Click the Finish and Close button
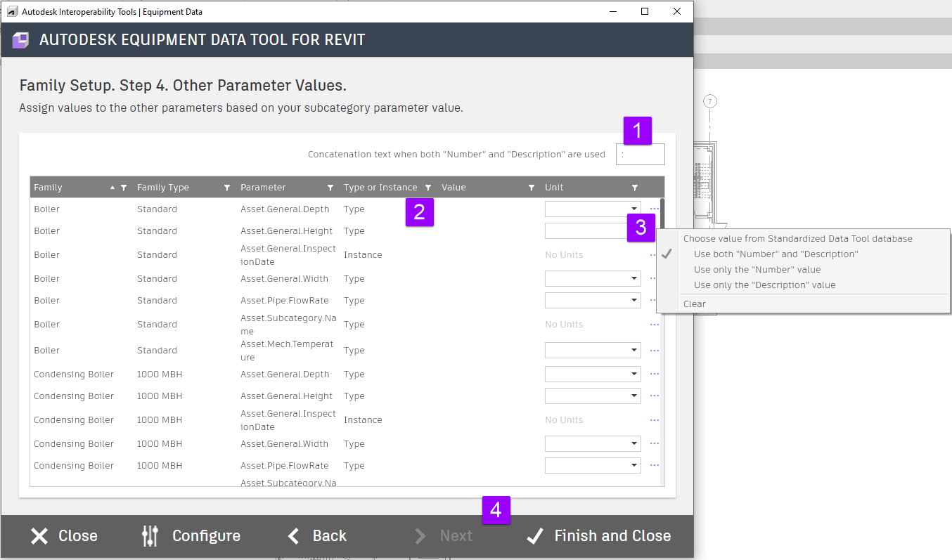952x560 pixels. (x=598, y=536)
